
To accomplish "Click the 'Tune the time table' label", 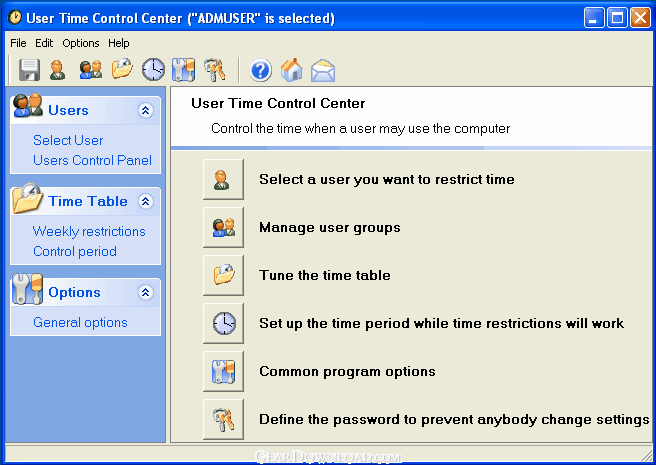I will click(325, 275).
